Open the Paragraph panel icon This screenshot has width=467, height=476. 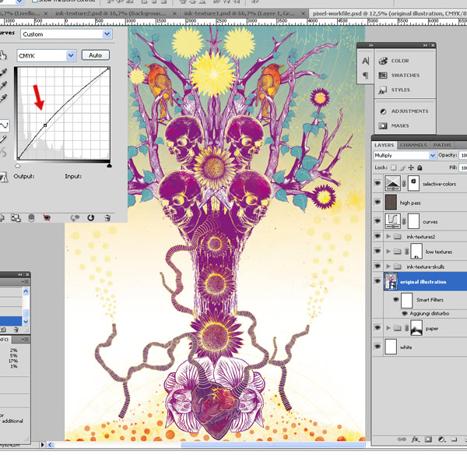point(366,75)
